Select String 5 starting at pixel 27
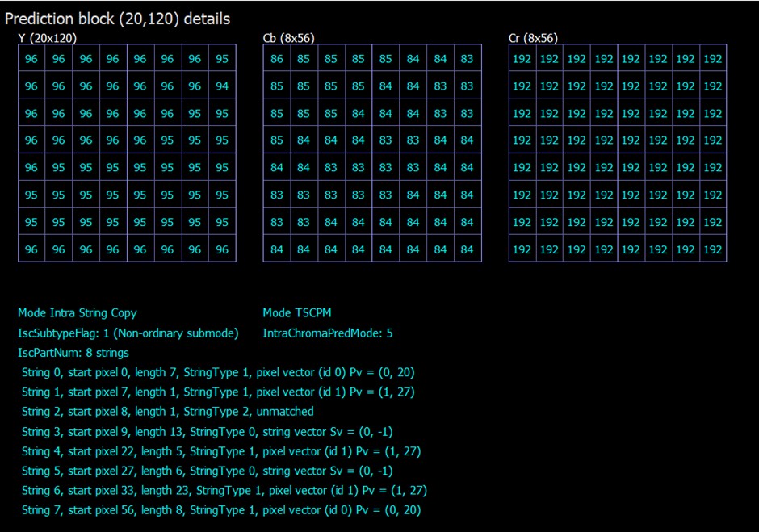The height and width of the screenshot is (532, 759). pos(208,471)
